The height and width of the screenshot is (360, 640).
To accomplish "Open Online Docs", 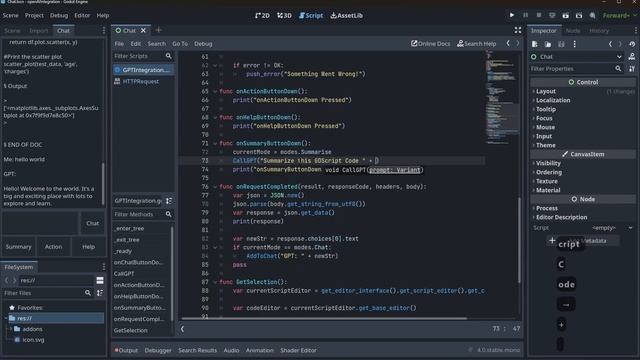I will coord(431,44).
